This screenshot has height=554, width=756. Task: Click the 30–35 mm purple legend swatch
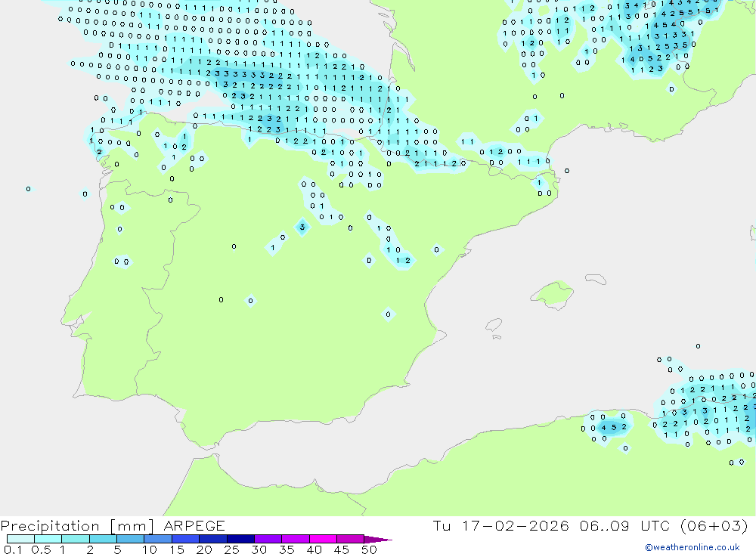(268, 539)
